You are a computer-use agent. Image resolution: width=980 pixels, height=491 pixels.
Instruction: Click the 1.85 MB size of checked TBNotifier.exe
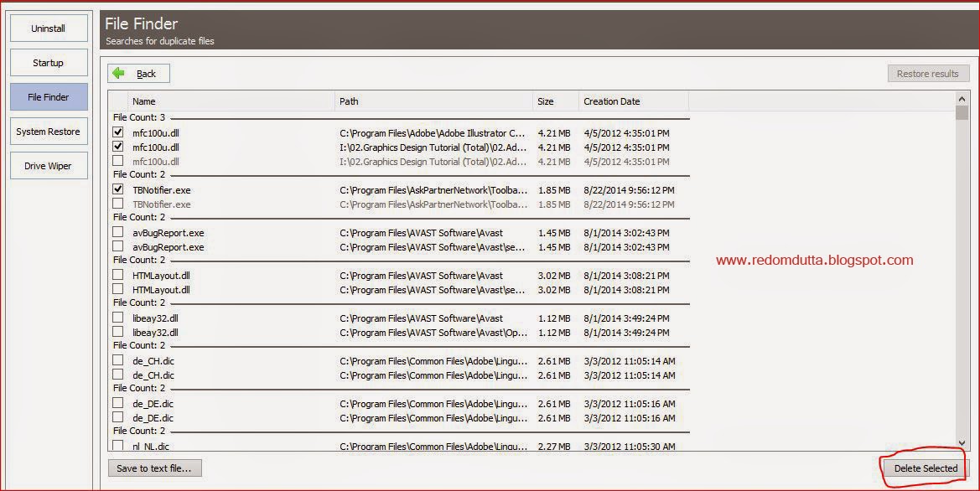pos(554,190)
